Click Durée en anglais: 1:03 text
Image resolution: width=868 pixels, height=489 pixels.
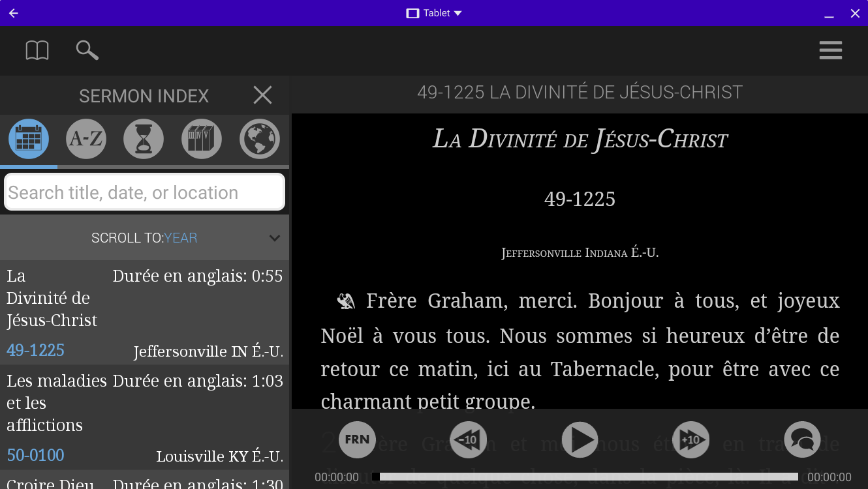coord(198,381)
